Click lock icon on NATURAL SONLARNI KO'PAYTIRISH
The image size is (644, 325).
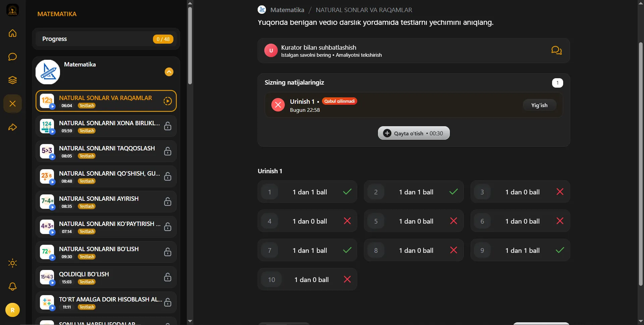[x=168, y=227]
